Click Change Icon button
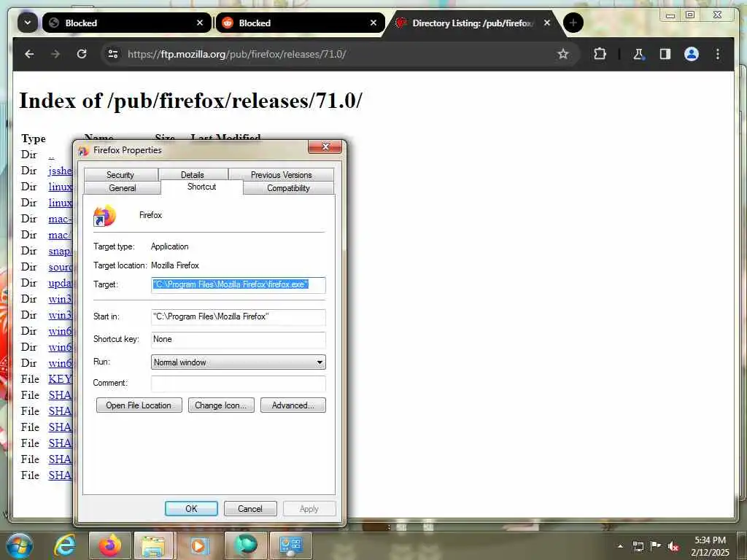The width and height of the screenshot is (747, 560). coord(221,405)
